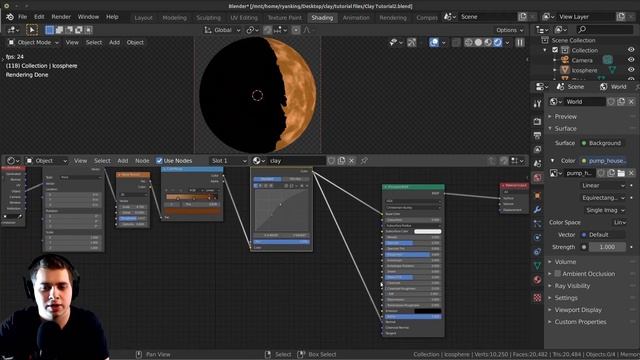The height and width of the screenshot is (360, 640).
Task: Switch to material preview shading
Action: (488, 42)
